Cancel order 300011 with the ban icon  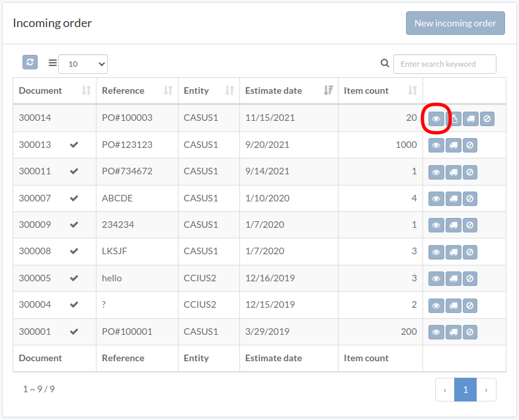(x=470, y=172)
